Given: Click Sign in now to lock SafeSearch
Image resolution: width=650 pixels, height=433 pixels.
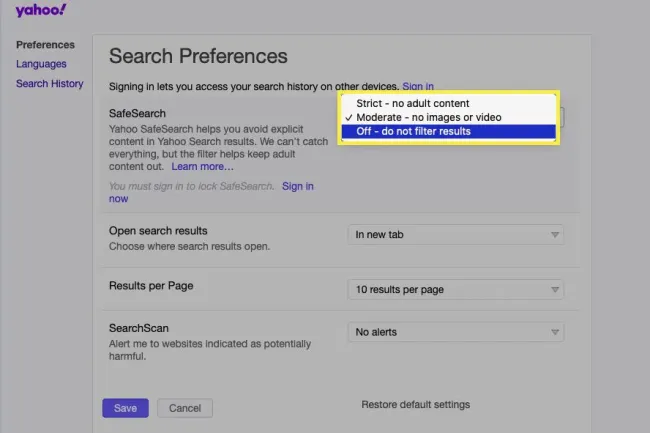Looking at the screenshot, I should point(297,186).
